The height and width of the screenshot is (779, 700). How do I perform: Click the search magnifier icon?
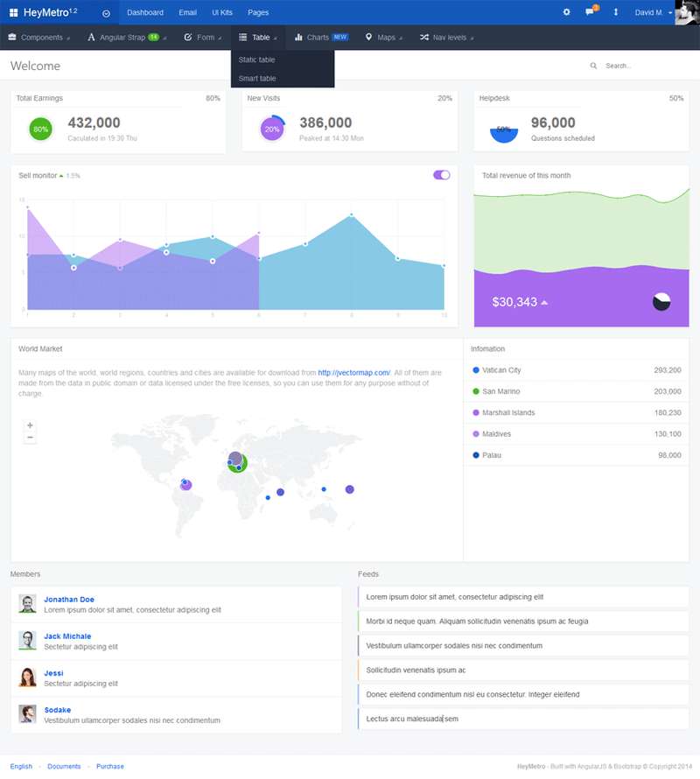[x=594, y=66]
